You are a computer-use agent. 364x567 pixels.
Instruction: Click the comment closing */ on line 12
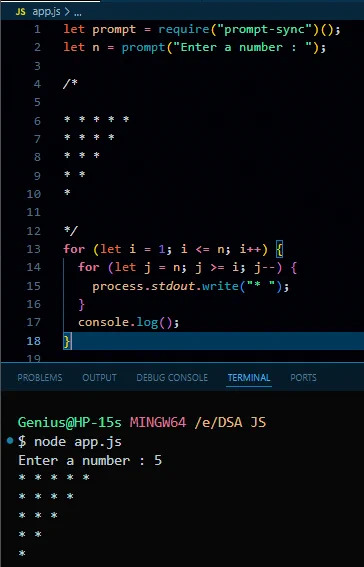tap(70, 230)
